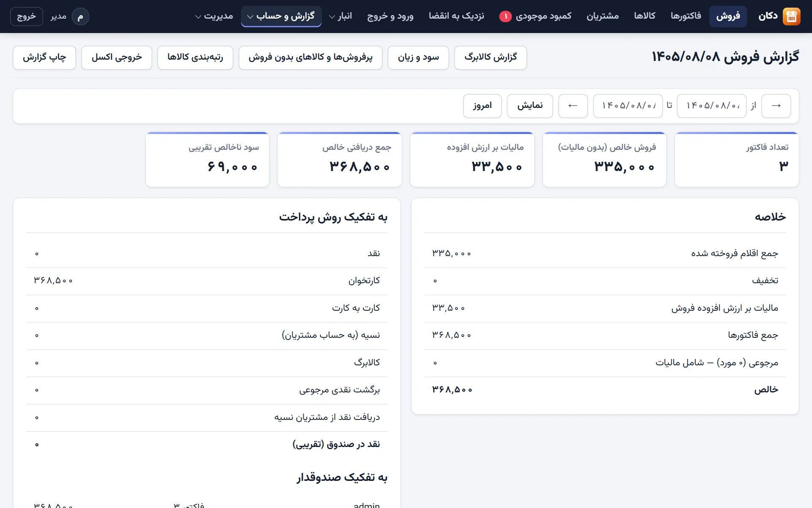The image size is (812, 508).
Task: Open رتبه‌بندی کالاها report
Action: 195,58
